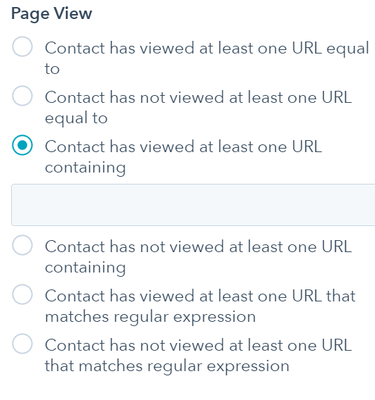Viewport: 375px width, 400px height.
Task: Click the word 'containing' above the input field
Action: point(85,168)
